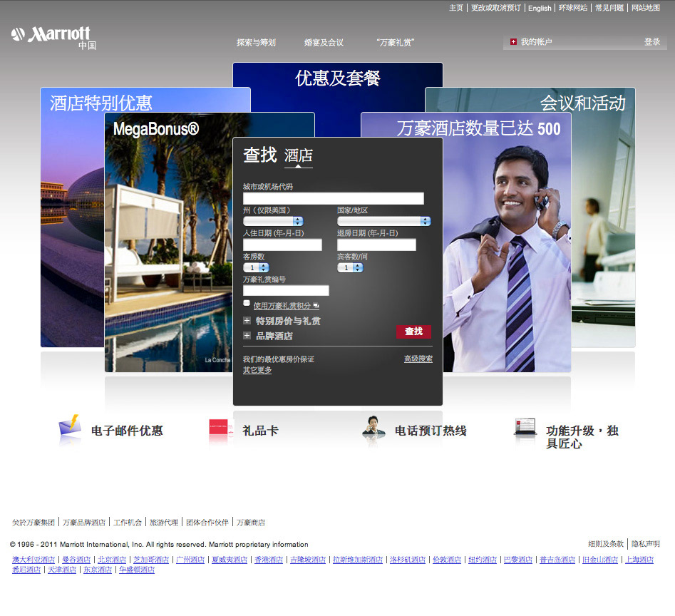Screen dimensions: 675x616
Task: Open the 国家/地区 dropdown
Action: pos(384,221)
